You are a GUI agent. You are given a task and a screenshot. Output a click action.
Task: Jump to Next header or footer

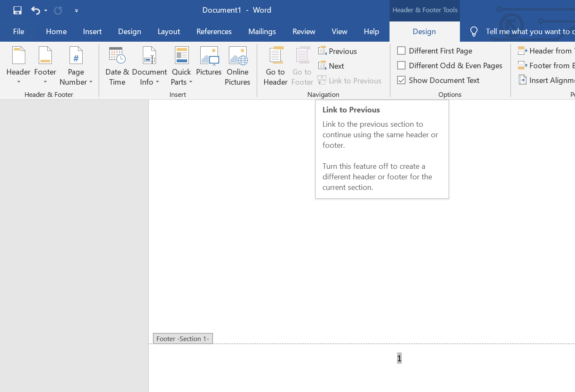tap(331, 66)
